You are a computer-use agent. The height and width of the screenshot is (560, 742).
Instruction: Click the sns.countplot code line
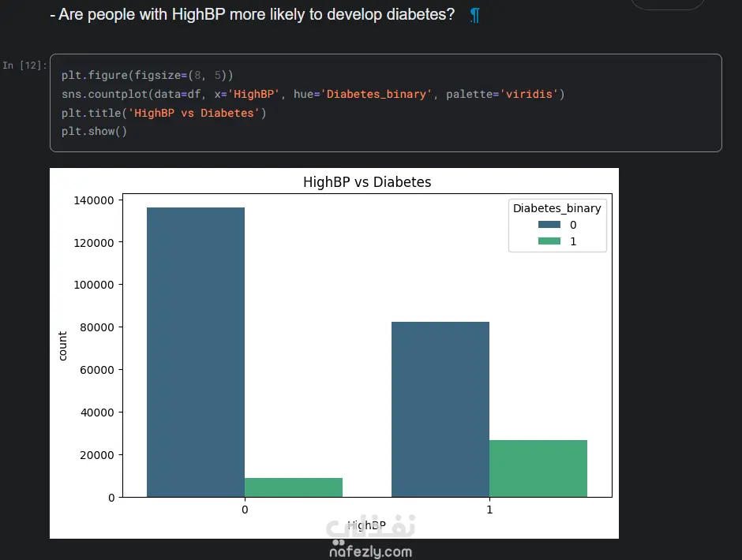coord(313,94)
